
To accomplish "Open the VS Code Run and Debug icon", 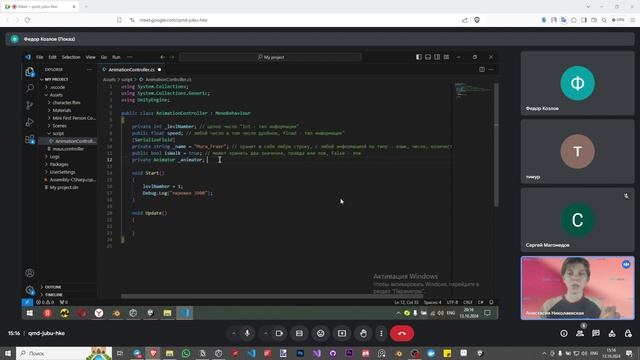I will point(29,122).
